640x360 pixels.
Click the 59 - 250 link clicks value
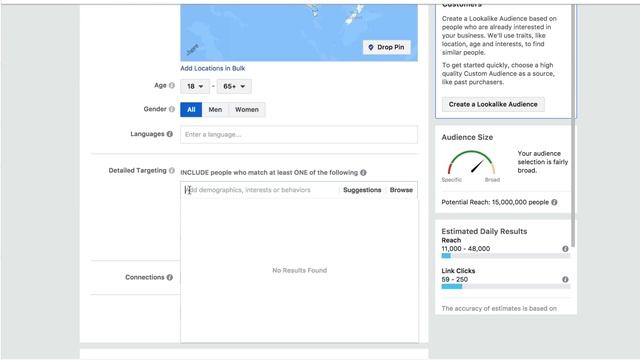[x=455, y=280]
